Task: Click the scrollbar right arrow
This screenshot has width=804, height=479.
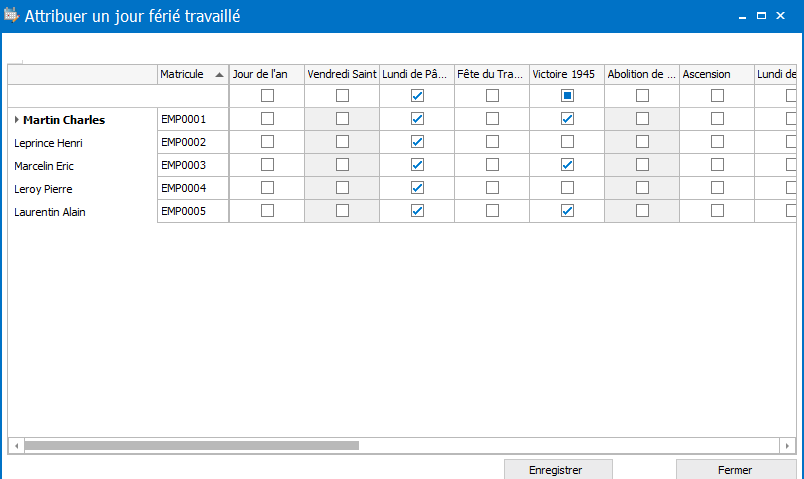Action: click(x=787, y=446)
